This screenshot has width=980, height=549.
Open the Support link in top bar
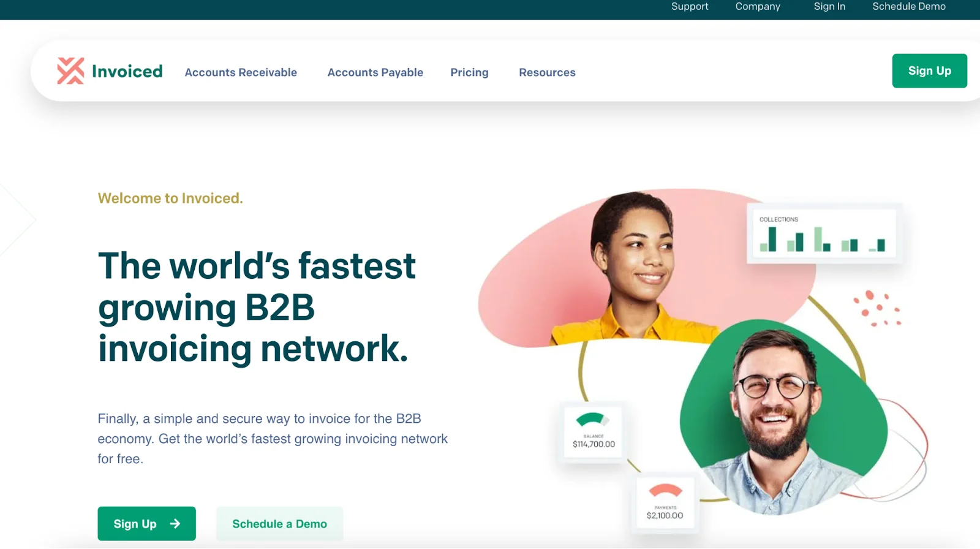tap(690, 6)
